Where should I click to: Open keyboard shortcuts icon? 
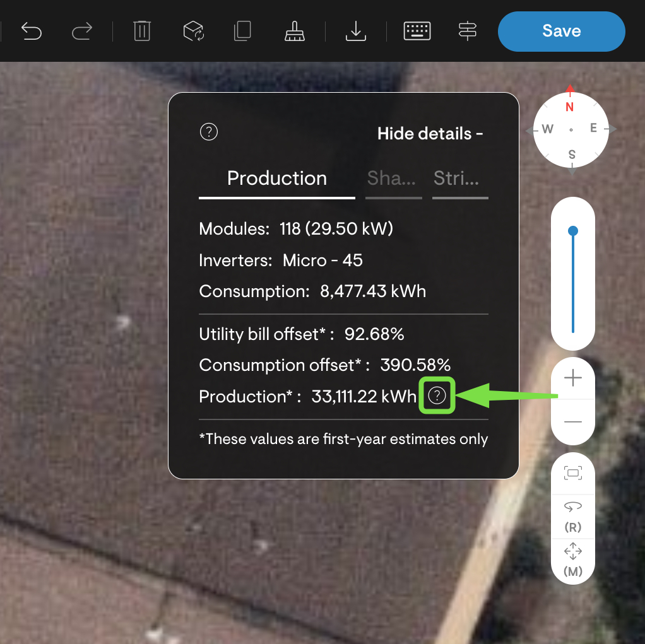pos(417,31)
